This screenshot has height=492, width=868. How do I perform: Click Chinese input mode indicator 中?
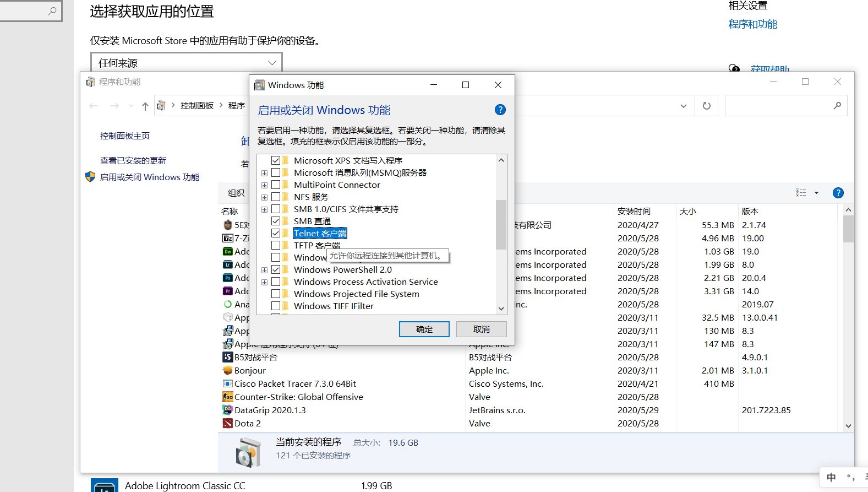831,477
